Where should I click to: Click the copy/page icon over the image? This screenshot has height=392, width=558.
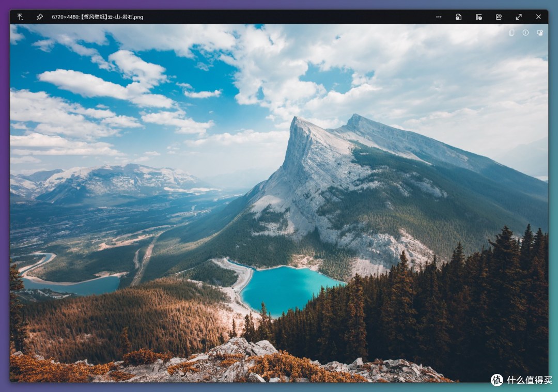512,33
